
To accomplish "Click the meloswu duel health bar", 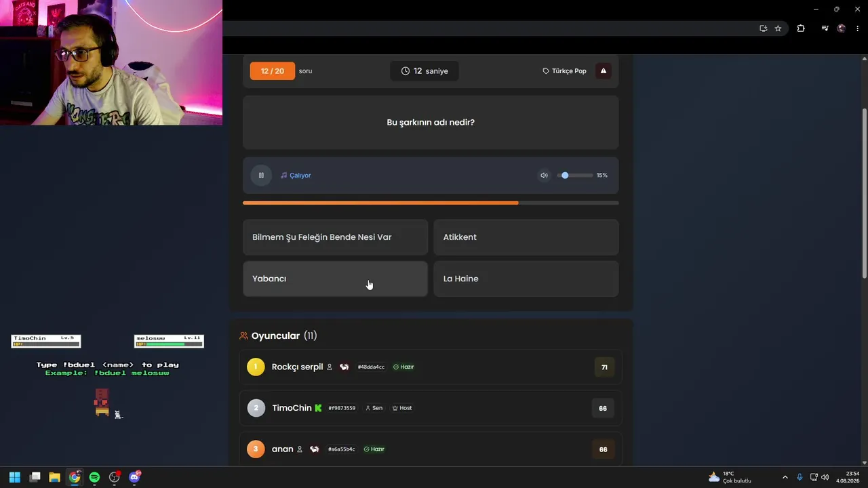I will 169,341.
